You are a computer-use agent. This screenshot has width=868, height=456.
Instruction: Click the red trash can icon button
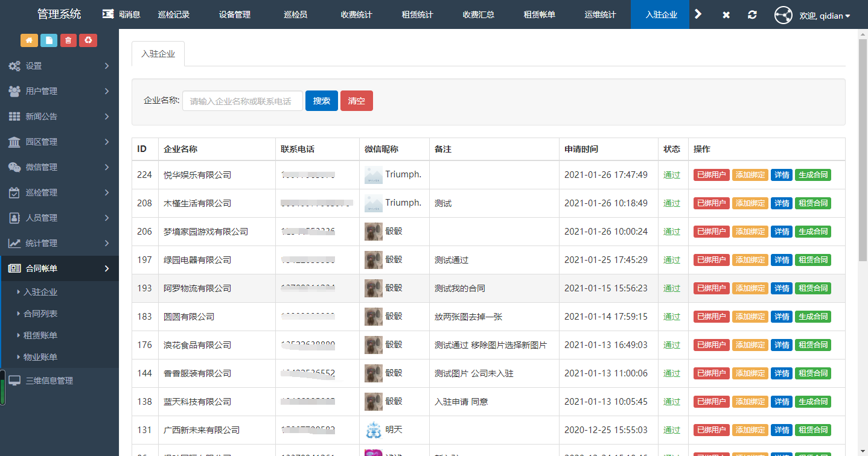pos(68,40)
